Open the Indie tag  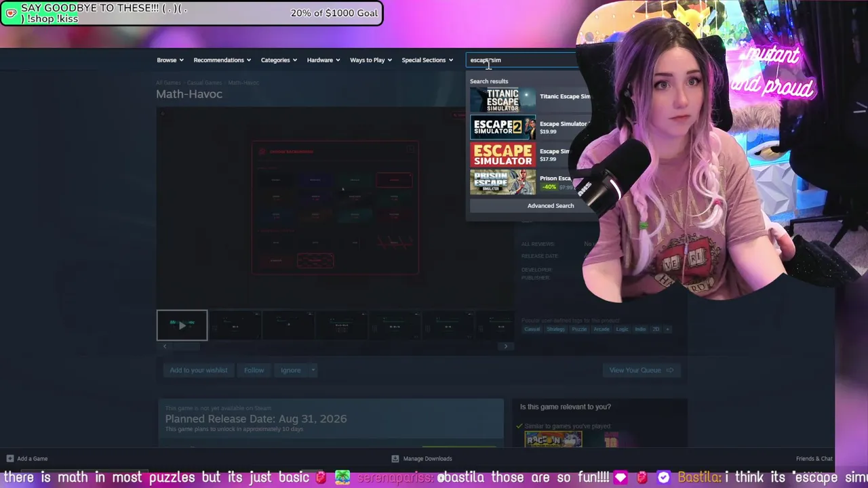[x=640, y=329]
